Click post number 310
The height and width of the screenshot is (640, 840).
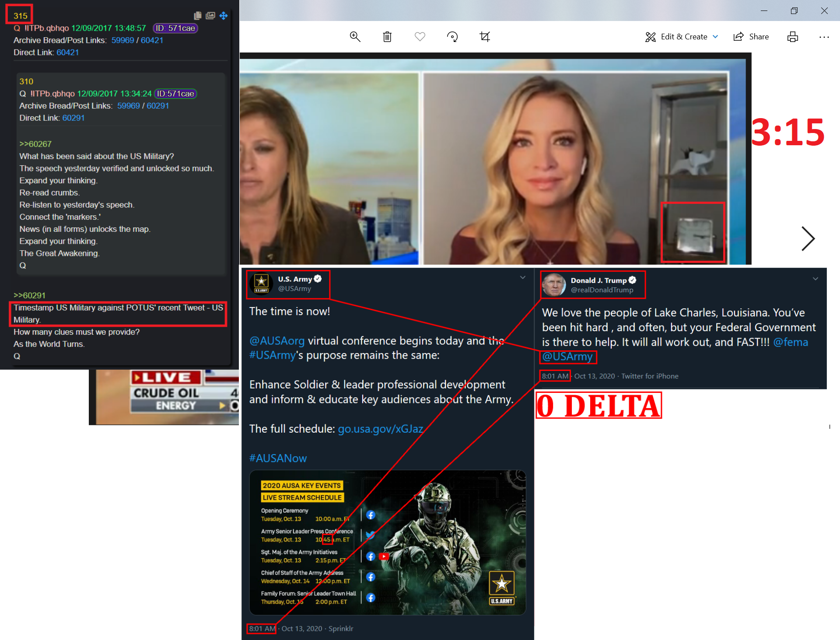point(26,81)
